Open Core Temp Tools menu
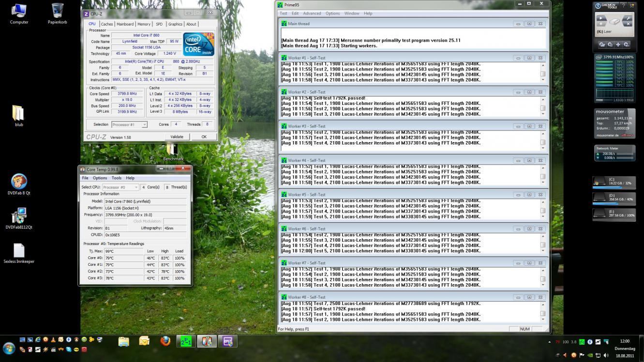Viewport: 644px width, 362px height. [117, 178]
